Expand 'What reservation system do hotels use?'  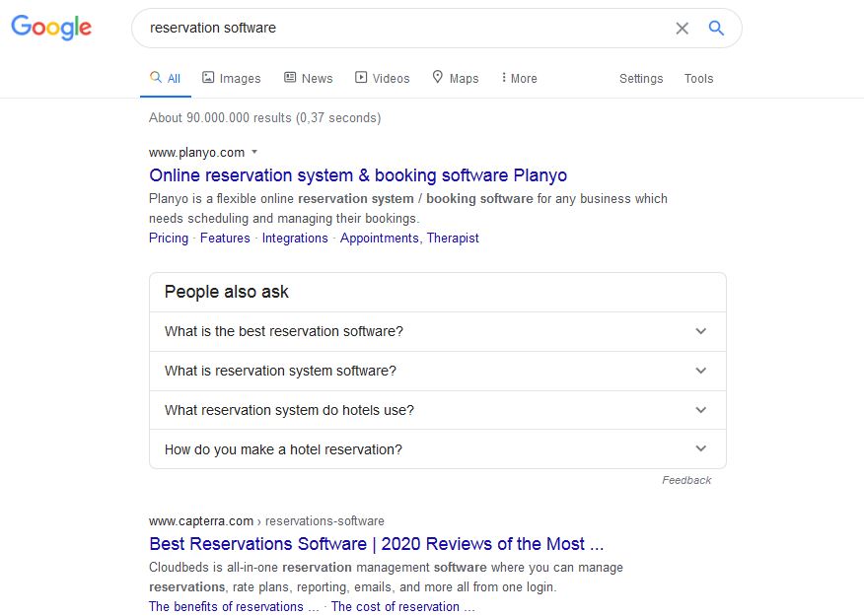pos(438,410)
